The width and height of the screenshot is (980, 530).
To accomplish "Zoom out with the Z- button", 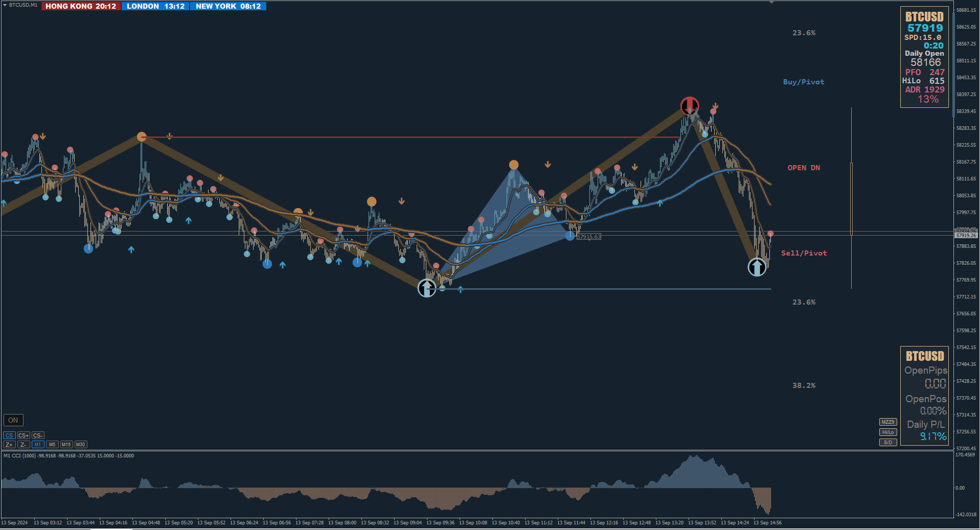I will point(24,445).
